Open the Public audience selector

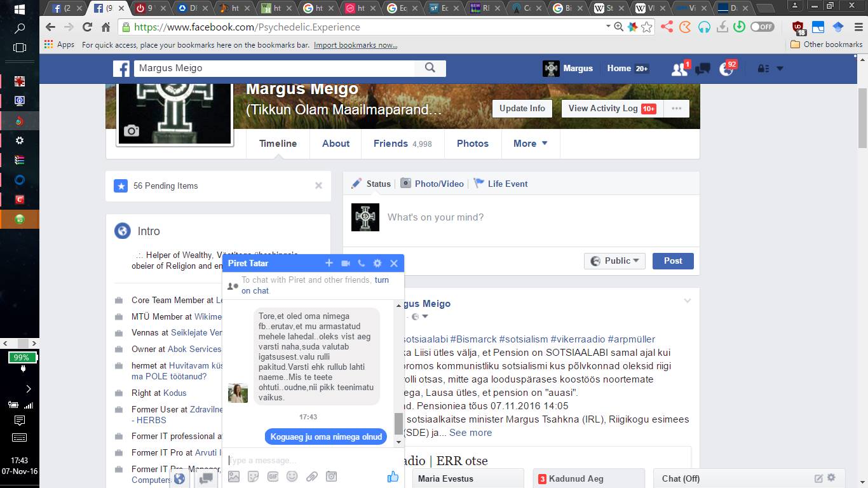click(x=614, y=261)
